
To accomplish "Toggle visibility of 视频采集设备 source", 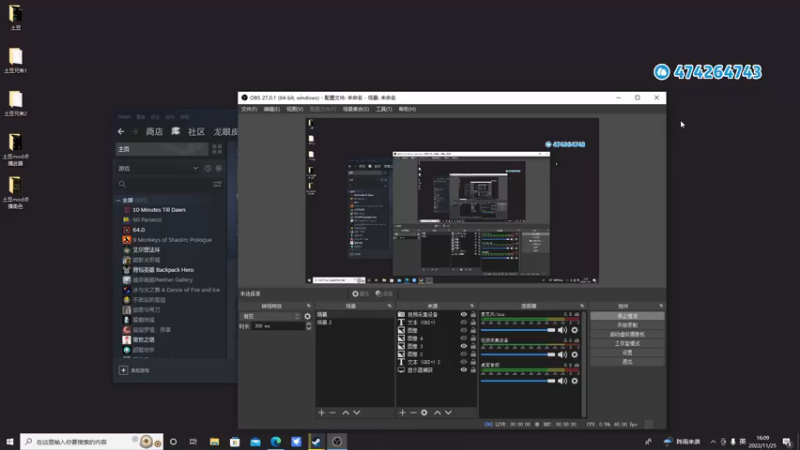I will click(x=464, y=315).
